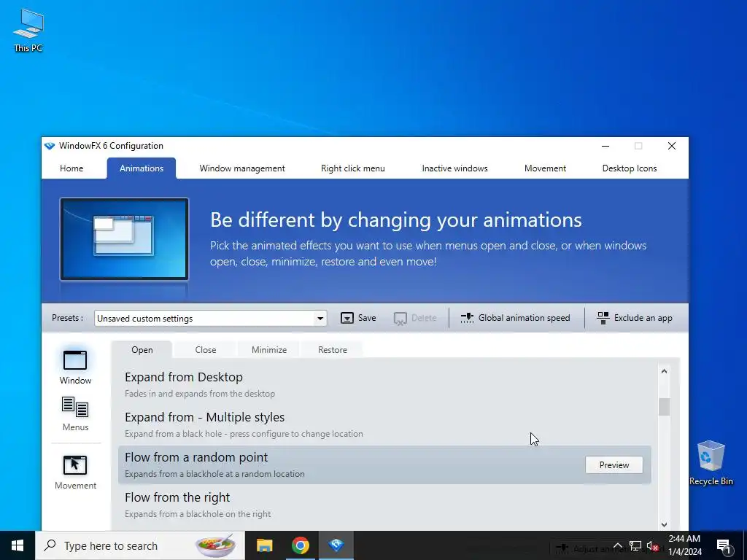Click the taskbar search box
This screenshot has height=560, width=747.
tap(140, 545)
